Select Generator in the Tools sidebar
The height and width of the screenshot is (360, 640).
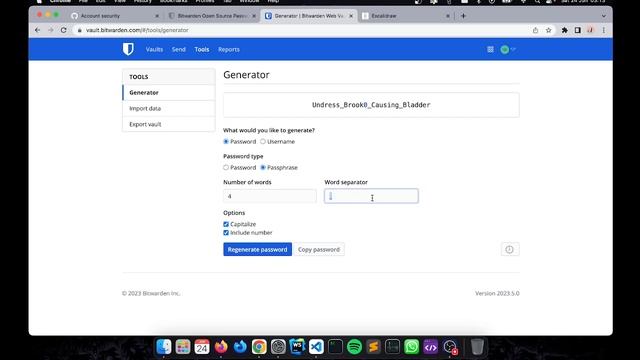(x=169, y=93)
